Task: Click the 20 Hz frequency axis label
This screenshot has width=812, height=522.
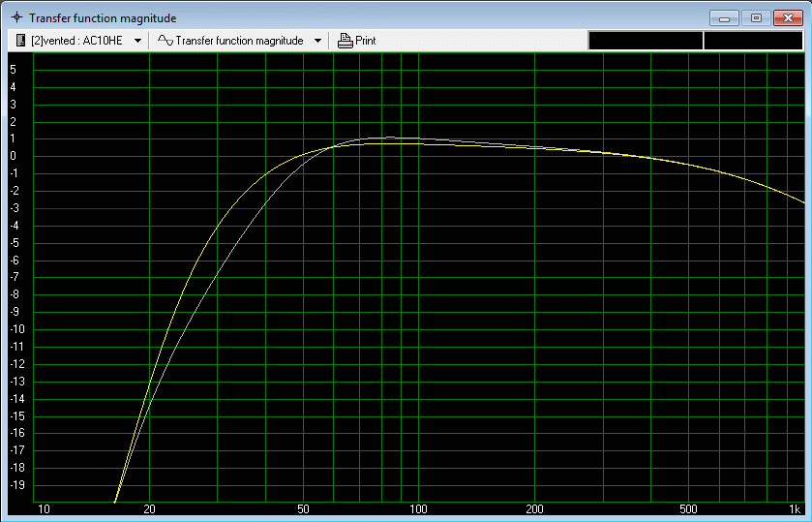Action: pos(149,509)
